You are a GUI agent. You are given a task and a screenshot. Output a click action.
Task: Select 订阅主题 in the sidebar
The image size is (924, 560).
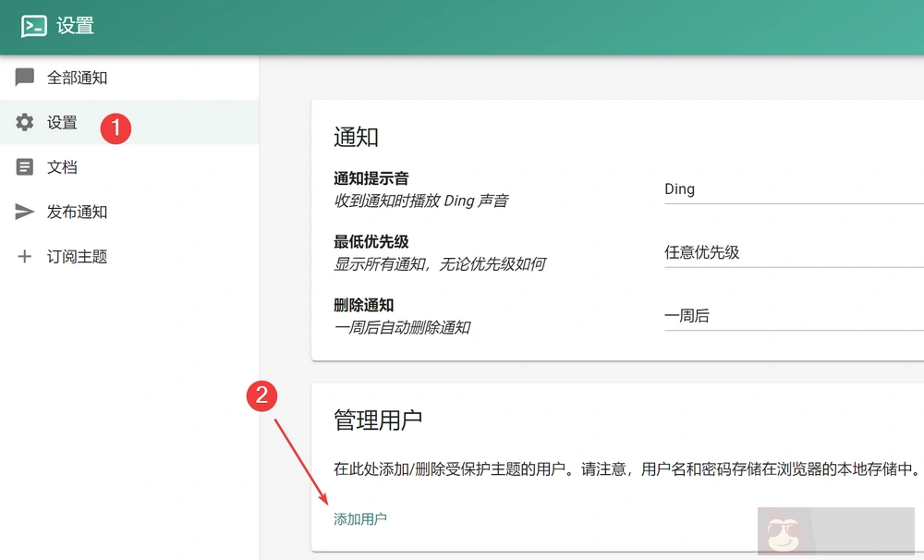tap(78, 257)
